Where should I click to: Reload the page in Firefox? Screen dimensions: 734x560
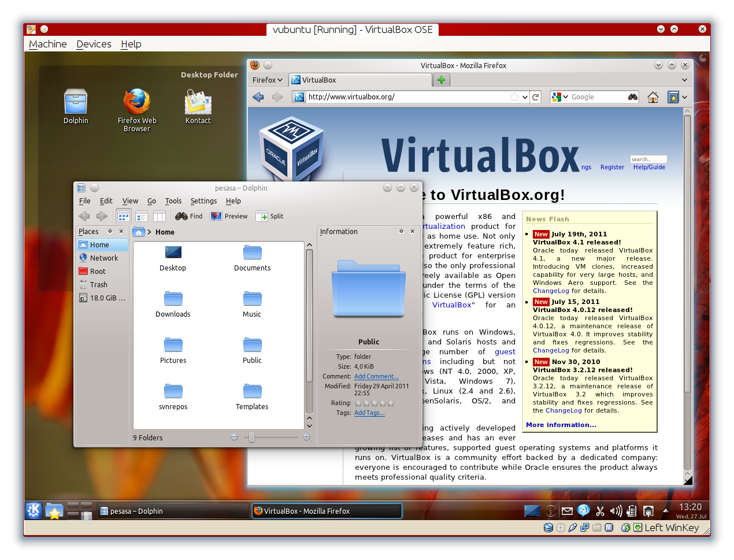[x=536, y=97]
